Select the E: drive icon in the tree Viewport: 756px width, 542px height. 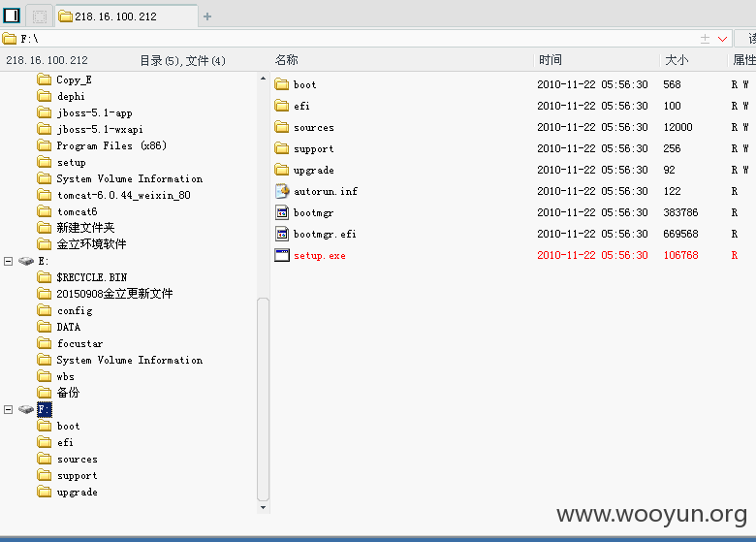tap(26, 261)
